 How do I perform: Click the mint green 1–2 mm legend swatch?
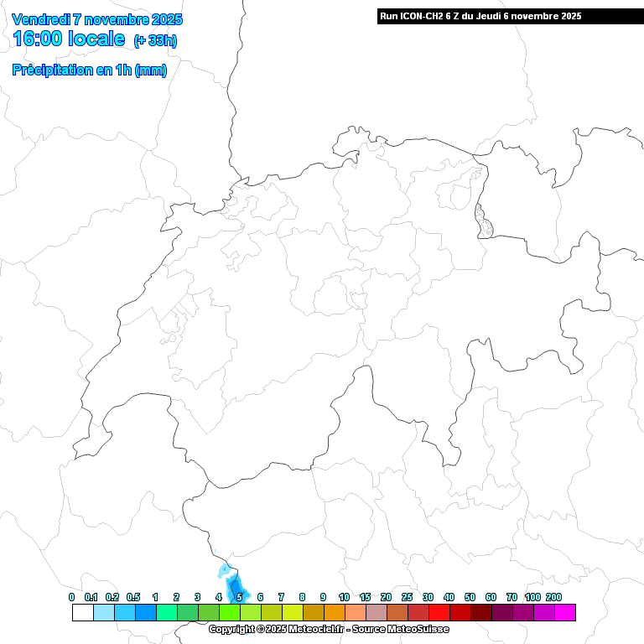[x=166, y=613]
